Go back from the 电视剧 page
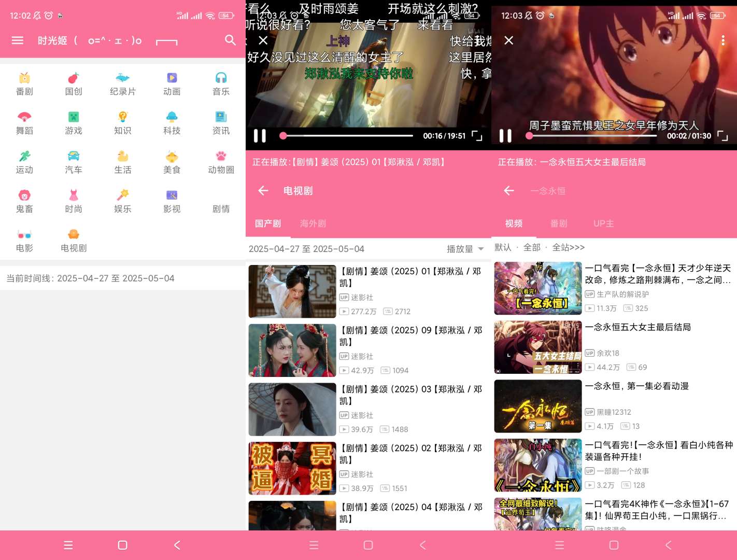 tap(263, 191)
